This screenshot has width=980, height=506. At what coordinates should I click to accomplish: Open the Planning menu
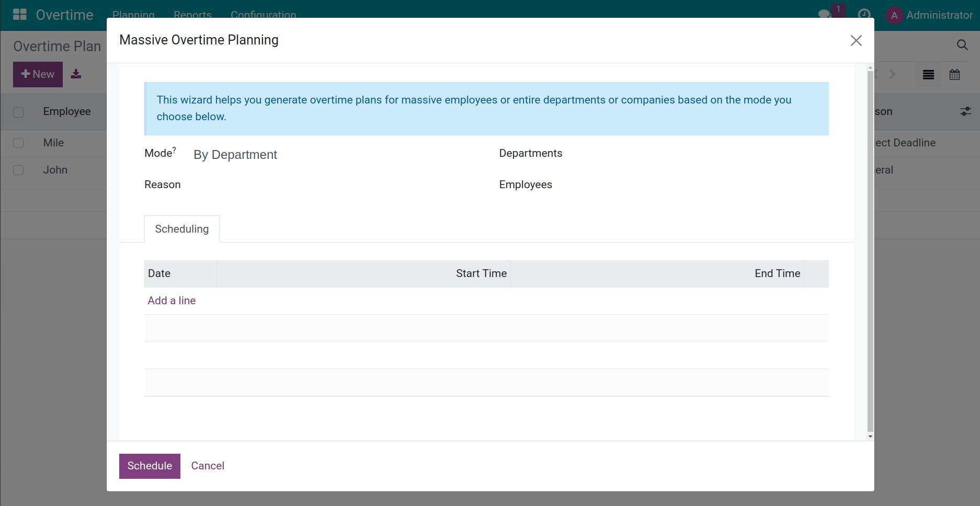[x=133, y=15]
